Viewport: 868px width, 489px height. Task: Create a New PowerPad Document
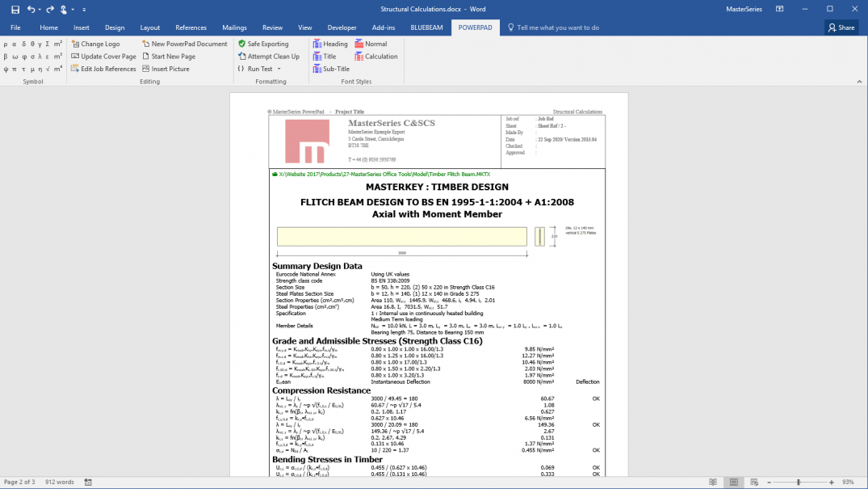(184, 44)
